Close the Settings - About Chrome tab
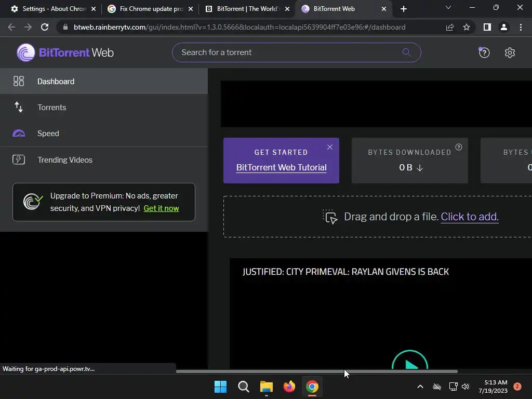 (94, 9)
